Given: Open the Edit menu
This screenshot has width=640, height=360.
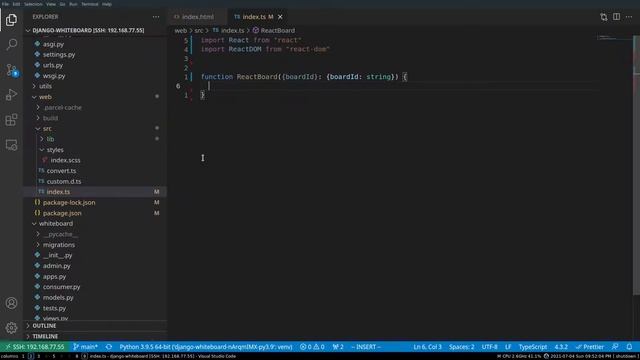Looking at the screenshot, I should (16, 4).
